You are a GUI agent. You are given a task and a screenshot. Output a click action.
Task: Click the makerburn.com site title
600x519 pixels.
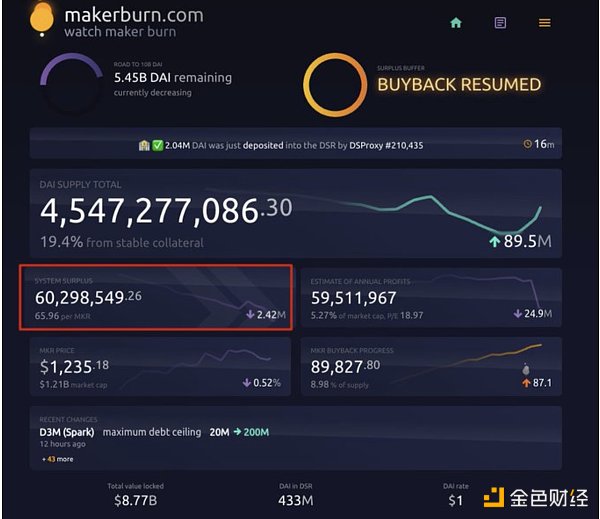(x=134, y=15)
